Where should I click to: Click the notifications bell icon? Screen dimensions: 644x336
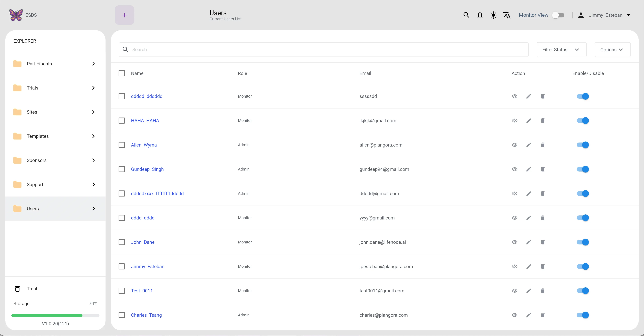pos(480,15)
